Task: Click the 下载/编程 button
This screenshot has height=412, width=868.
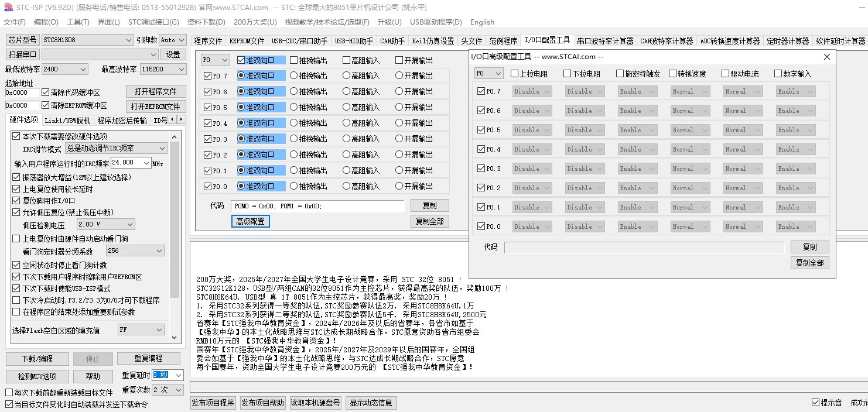Action: tap(37, 359)
